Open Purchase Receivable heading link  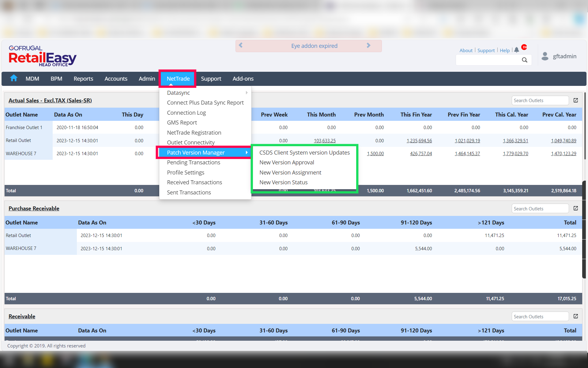34,208
